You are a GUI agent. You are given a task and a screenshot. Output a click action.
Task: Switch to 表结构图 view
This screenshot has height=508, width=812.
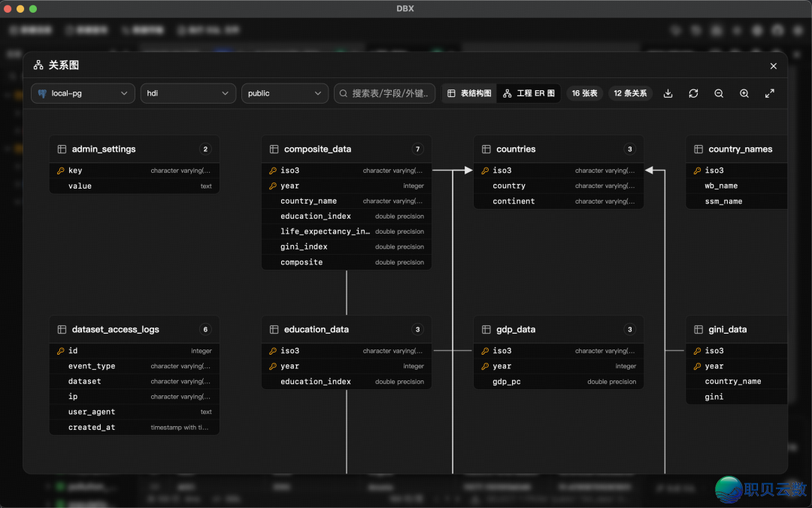(469, 93)
